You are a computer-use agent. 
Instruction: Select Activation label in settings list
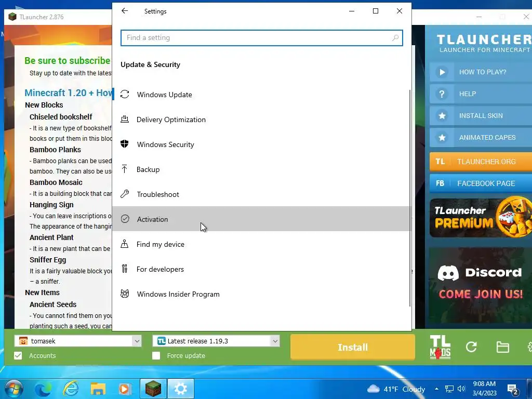pyautogui.click(x=152, y=219)
